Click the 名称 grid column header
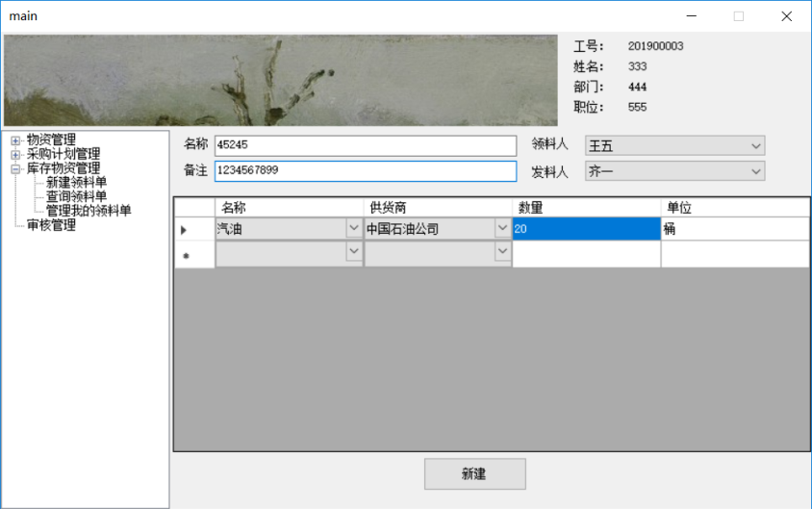Viewport: 812px width, 509px height. (289, 207)
